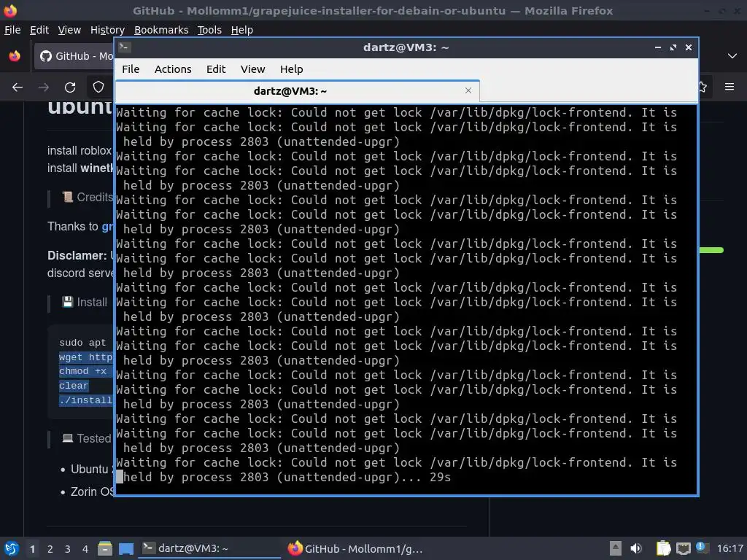Open the update notification tray icon

tap(703, 548)
